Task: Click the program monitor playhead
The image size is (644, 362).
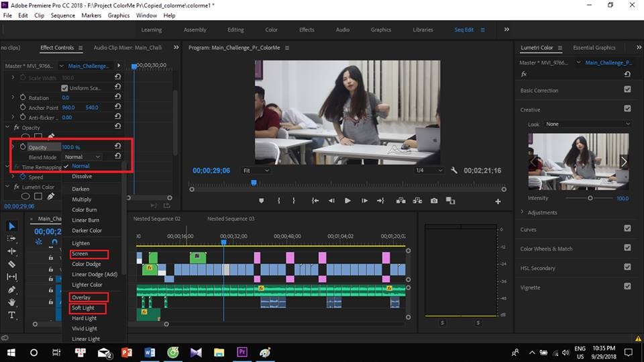Action: coord(254,183)
